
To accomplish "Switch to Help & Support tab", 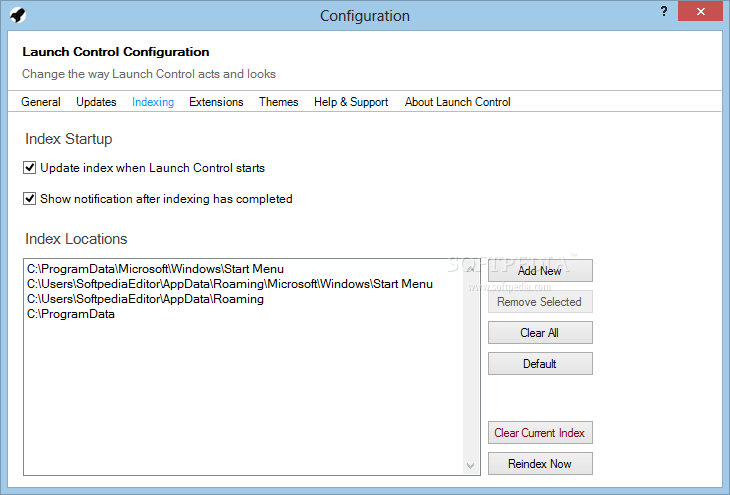I will point(351,102).
